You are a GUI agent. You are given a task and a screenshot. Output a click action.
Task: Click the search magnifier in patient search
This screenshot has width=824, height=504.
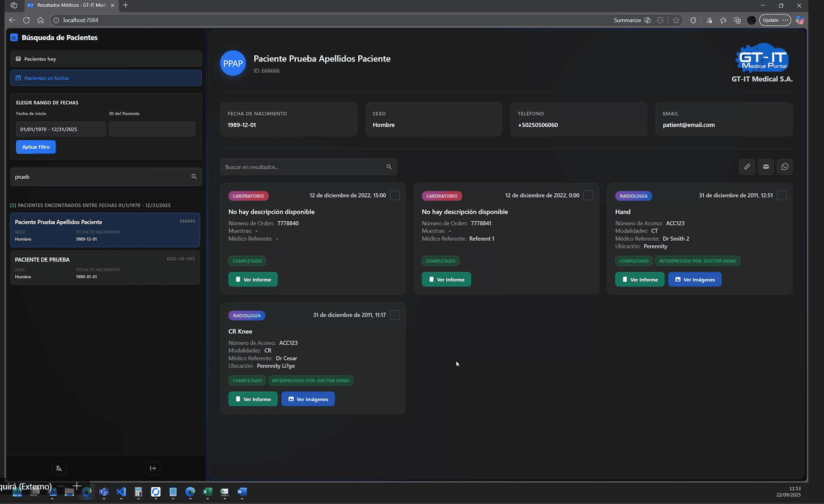tap(194, 177)
